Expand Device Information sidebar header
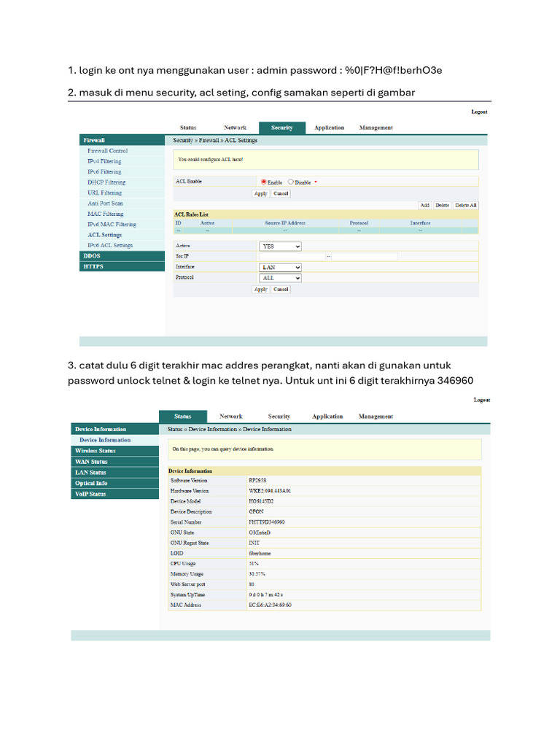This screenshot has width=560, height=747. pyautogui.click(x=114, y=429)
